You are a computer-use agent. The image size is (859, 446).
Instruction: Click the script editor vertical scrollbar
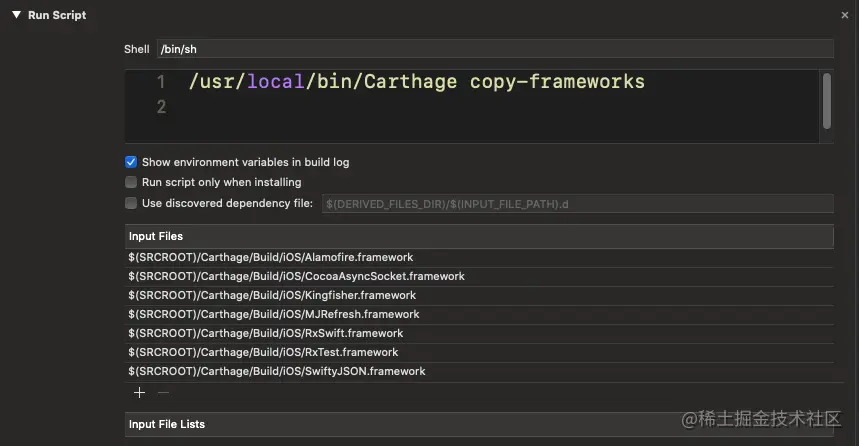pyautogui.click(x=827, y=101)
